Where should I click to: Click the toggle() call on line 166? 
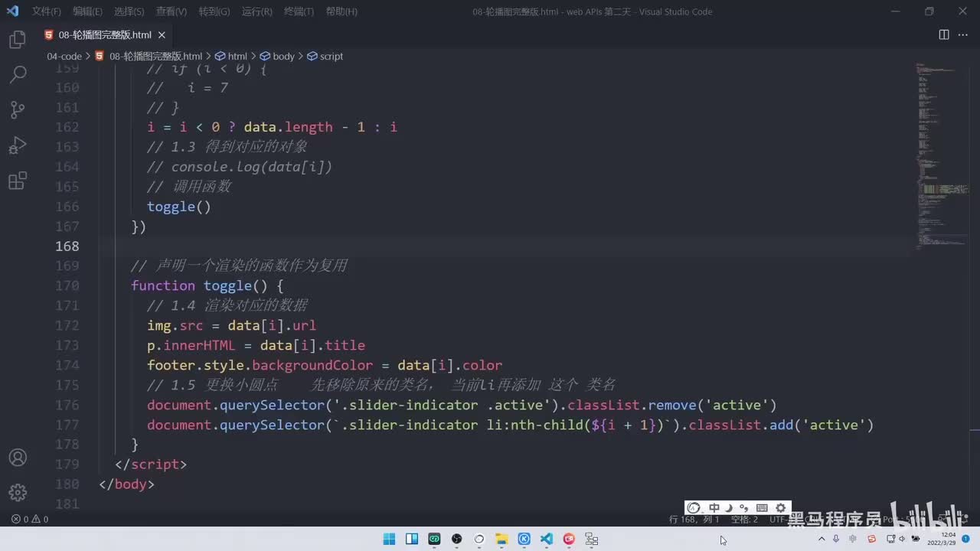[x=179, y=207]
